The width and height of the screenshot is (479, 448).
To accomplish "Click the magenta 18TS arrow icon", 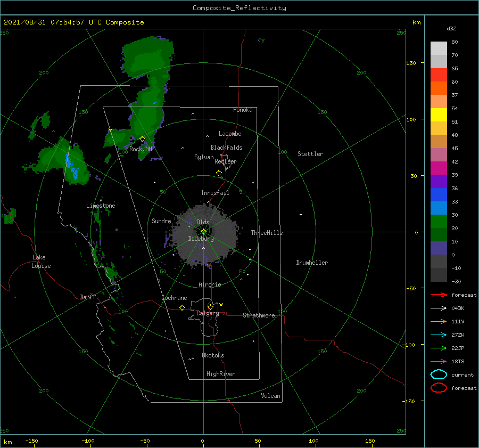I will 439,362.
